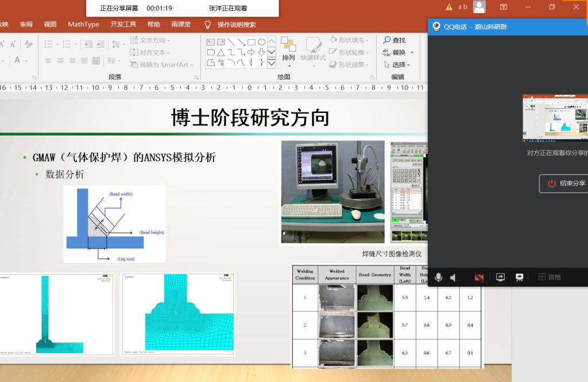588x382 pixels.
Task: Open the 排列 arrange dropdown
Action: pyautogui.click(x=289, y=52)
